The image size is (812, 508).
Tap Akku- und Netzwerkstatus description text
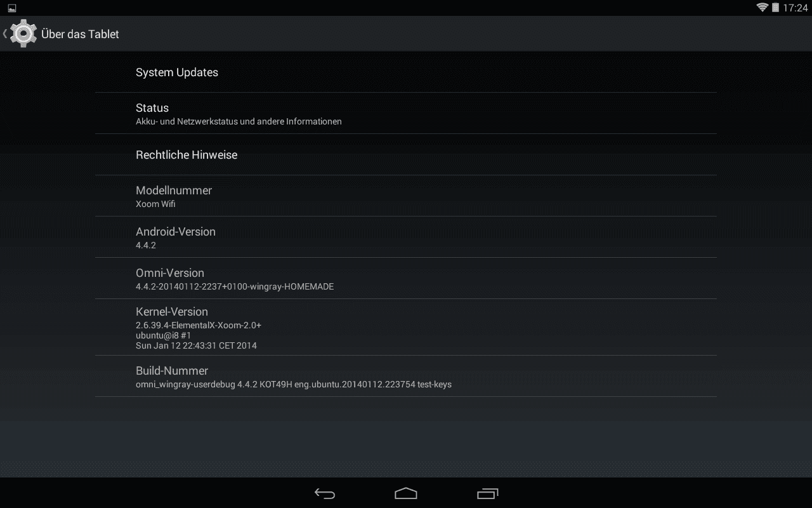tap(239, 121)
